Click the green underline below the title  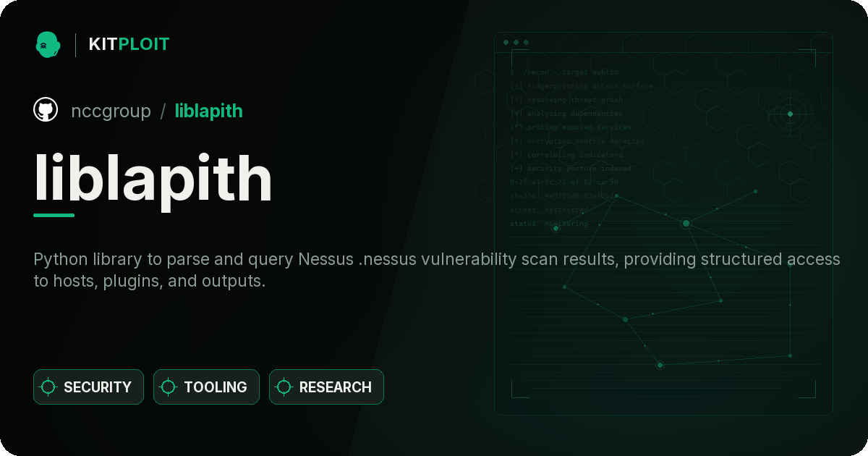pos(54,215)
